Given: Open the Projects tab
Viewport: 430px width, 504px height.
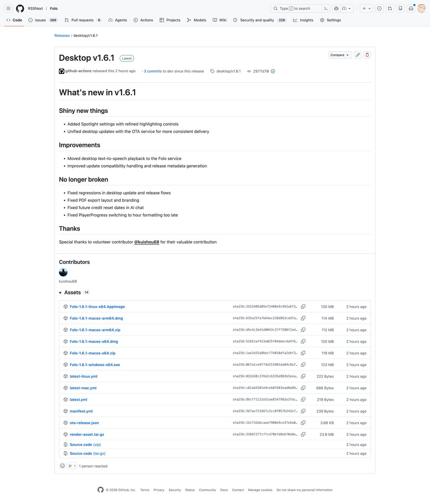Looking at the screenshot, I should click(x=170, y=20).
